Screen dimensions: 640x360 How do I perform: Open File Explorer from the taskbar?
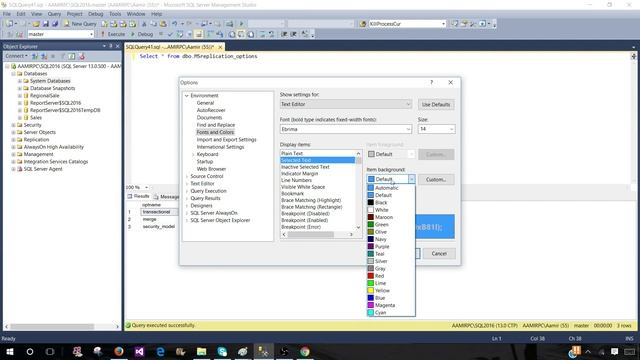[x=202, y=351]
